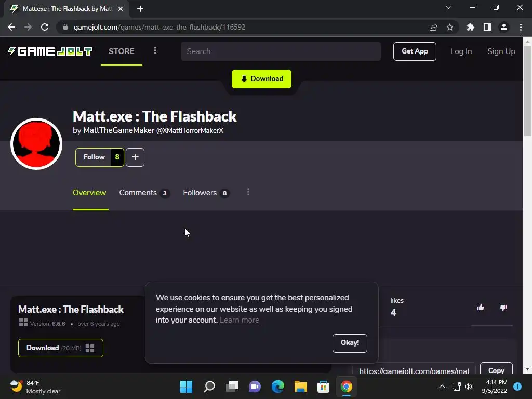Switch to the Overview tab
This screenshot has height=399, width=532.
(x=89, y=193)
